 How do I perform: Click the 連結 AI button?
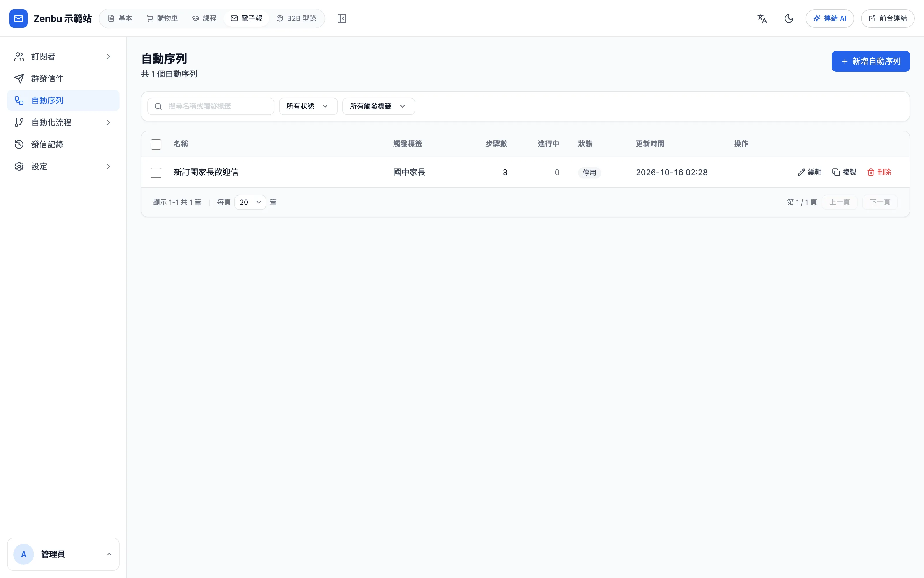(x=830, y=18)
